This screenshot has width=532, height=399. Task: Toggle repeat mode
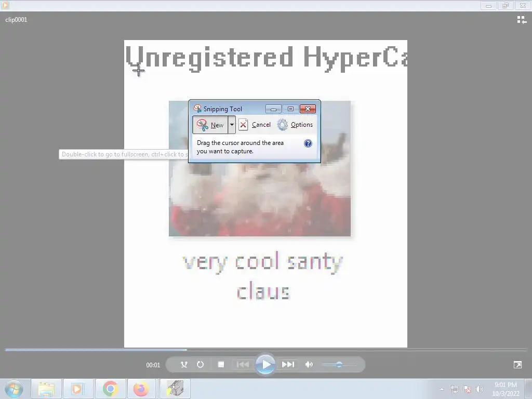click(x=200, y=365)
